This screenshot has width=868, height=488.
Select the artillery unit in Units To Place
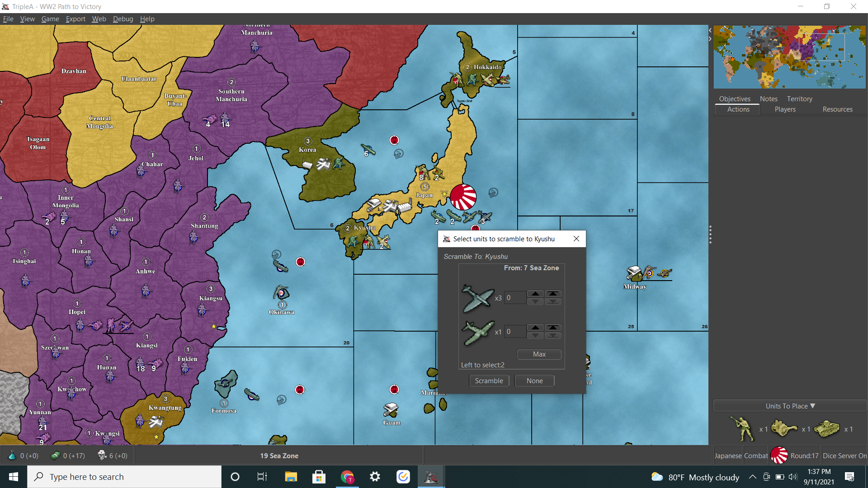[x=784, y=428]
